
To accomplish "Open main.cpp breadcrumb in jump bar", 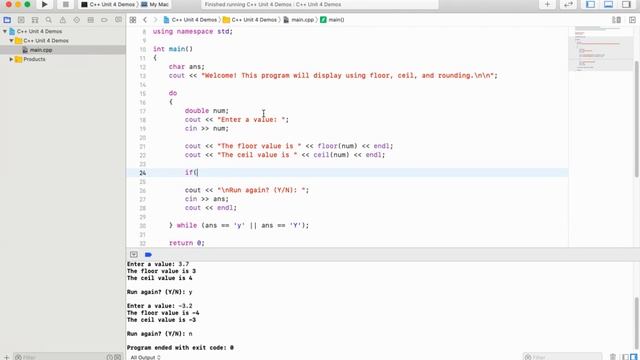I will coord(299,20).
